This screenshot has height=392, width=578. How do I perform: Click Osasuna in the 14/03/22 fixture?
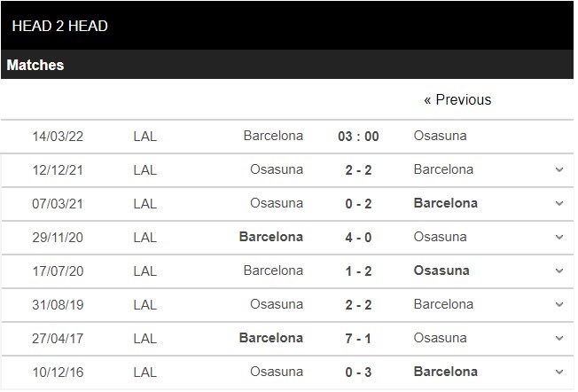click(x=440, y=136)
